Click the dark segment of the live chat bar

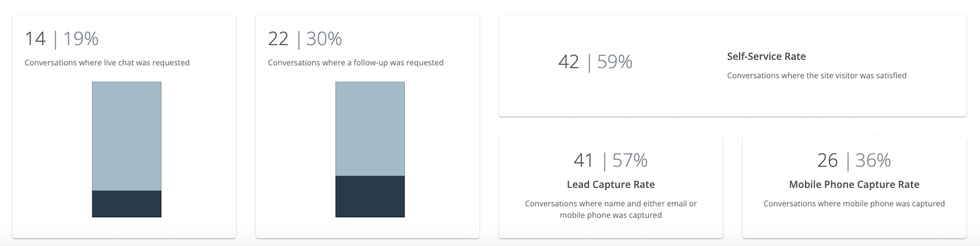click(x=127, y=204)
